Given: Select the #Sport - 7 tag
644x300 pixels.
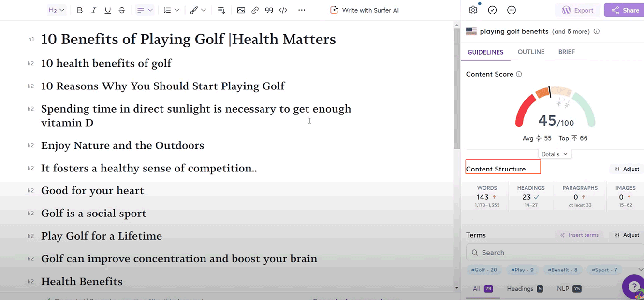Looking at the screenshot, I should click(604, 270).
